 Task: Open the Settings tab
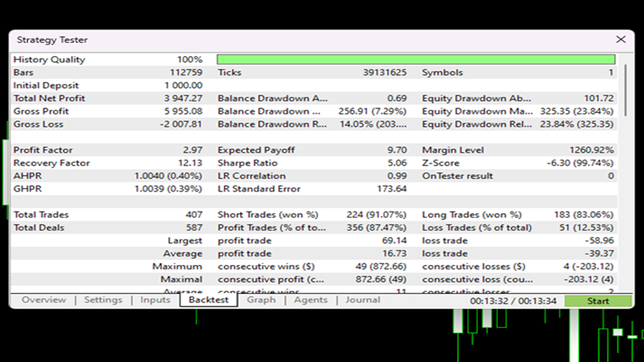coord(103,300)
